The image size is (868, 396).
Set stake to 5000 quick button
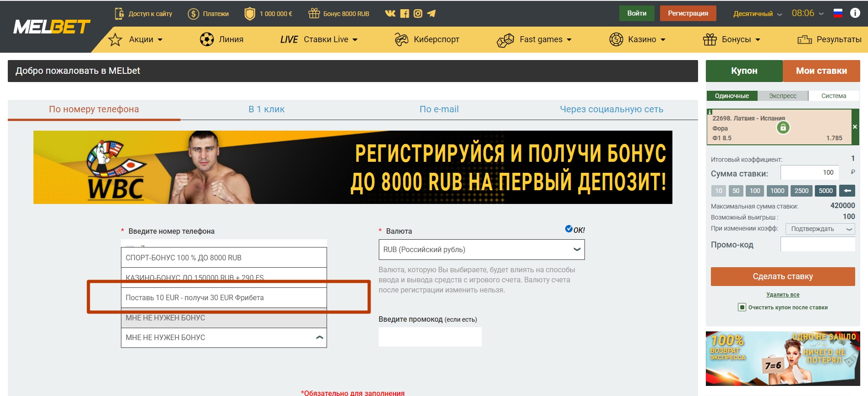coord(826,191)
